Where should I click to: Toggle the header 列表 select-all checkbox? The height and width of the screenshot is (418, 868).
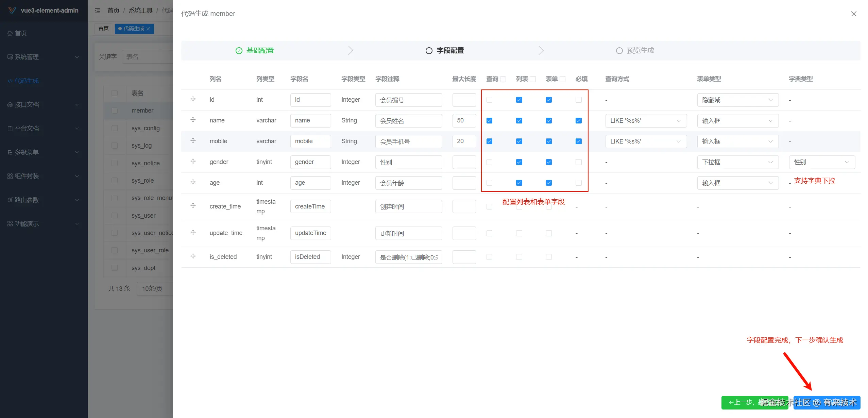tap(533, 79)
